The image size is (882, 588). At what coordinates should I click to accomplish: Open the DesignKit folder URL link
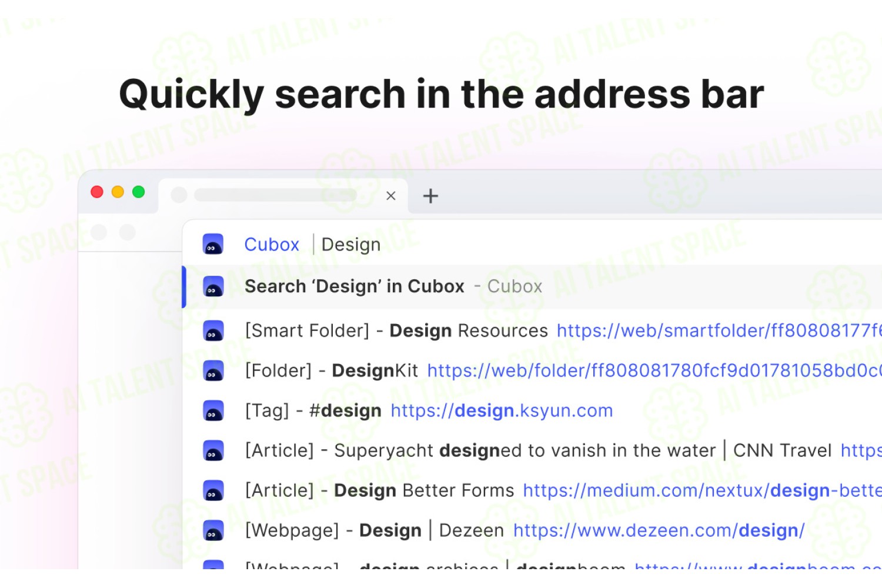pos(654,370)
